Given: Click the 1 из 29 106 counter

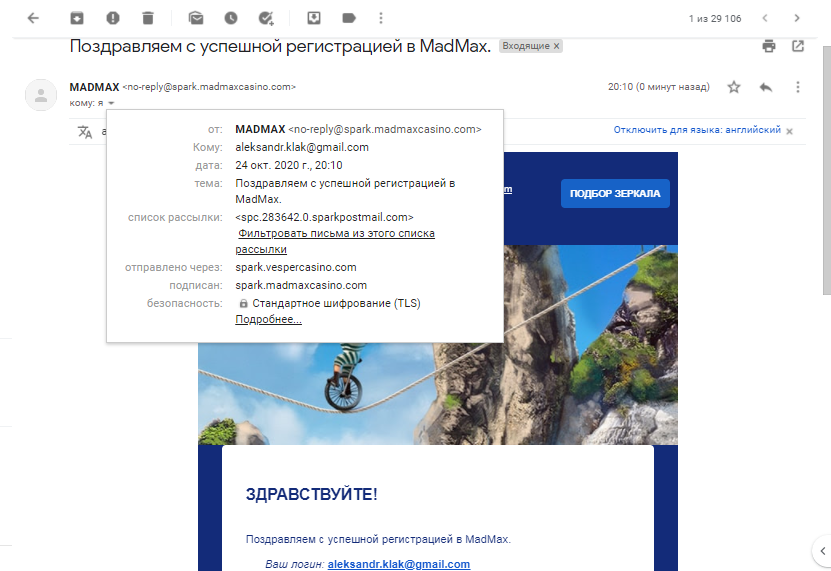Looking at the screenshot, I should click(x=715, y=19).
